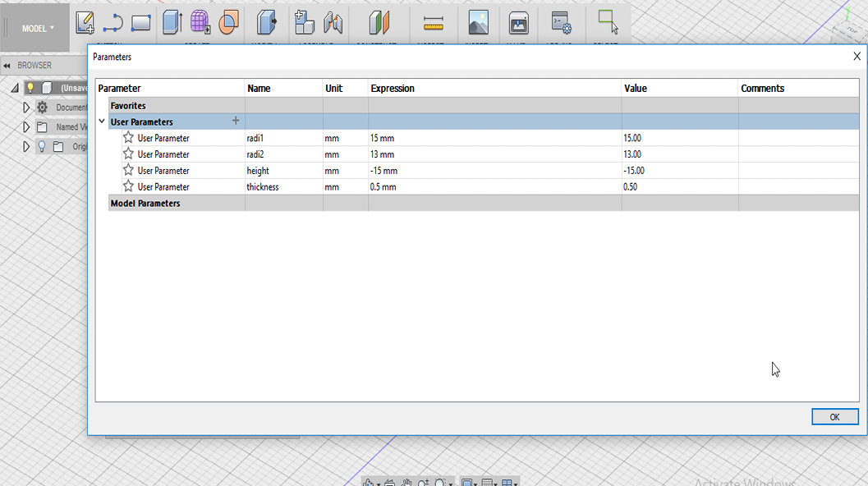Click the Unit column header
Screen dimensions: 868x486
click(x=346, y=89)
